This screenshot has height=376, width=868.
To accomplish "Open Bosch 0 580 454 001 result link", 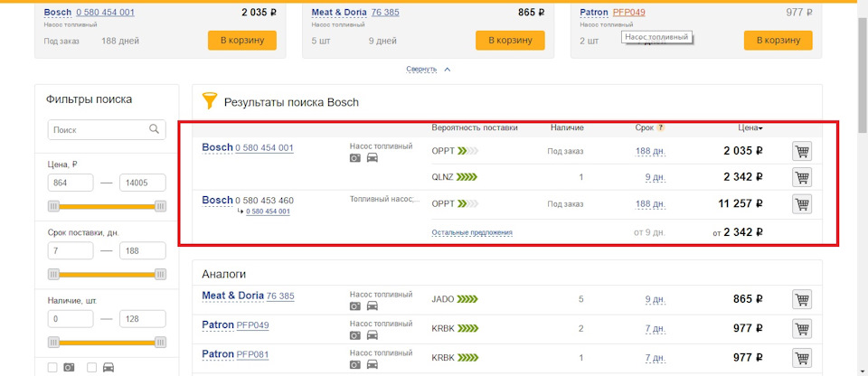I will point(264,148).
